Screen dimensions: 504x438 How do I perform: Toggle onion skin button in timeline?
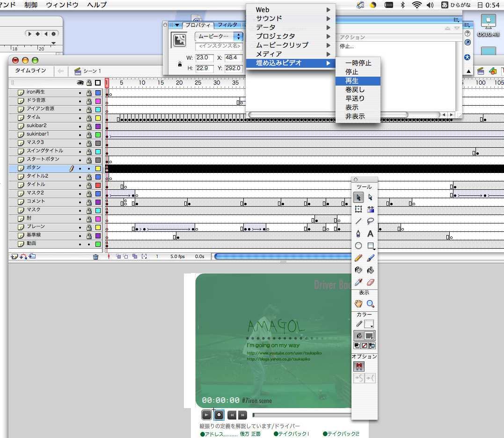click(118, 256)
